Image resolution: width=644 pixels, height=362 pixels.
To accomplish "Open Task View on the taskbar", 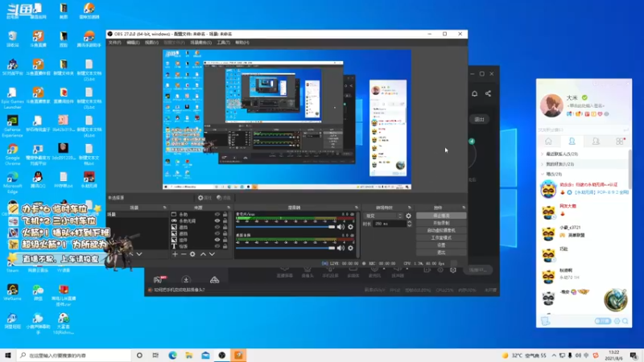I will coord(155,356).
